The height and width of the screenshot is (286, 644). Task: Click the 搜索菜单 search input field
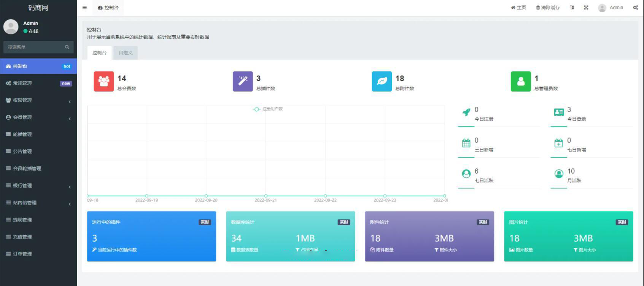(x=33, y=47)
